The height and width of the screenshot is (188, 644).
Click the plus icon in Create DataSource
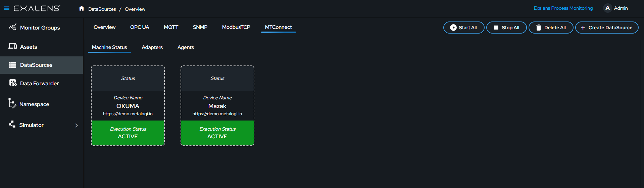click(583, 28)
